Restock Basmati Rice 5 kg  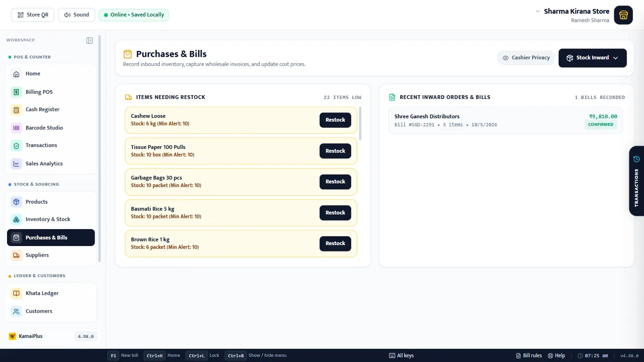(x=335, y=213)
